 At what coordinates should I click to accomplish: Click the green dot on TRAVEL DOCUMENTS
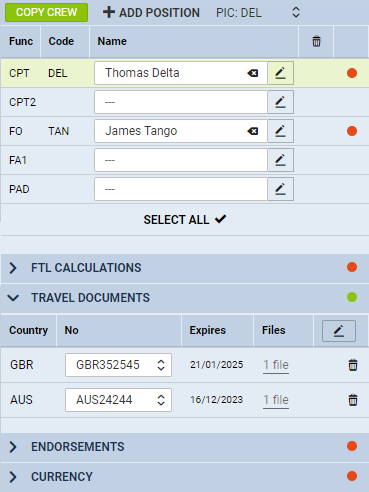352,297
